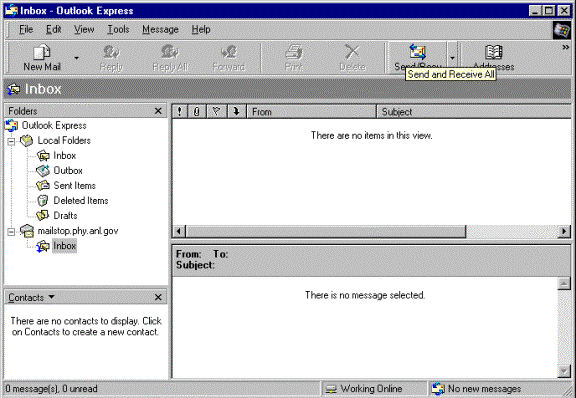Image resolution: width=576 pixels, height=398 pixels.
Task: Sort messages by Subject column
Action: 474,111
